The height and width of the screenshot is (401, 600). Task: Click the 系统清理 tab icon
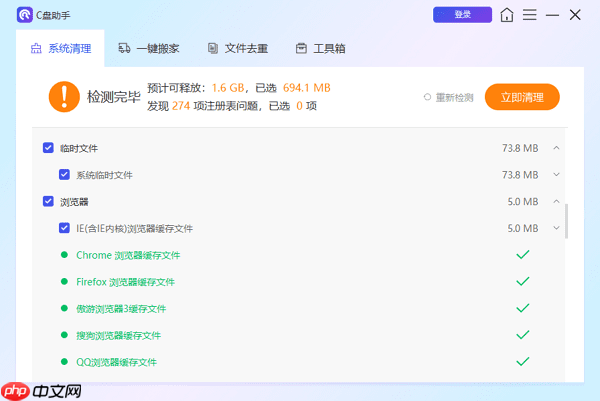36,49
